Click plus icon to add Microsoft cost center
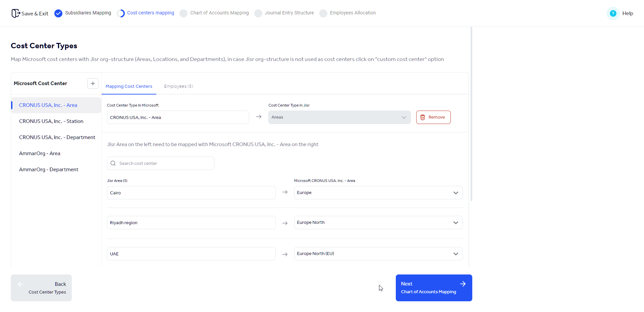 click(x=93, y=83)
